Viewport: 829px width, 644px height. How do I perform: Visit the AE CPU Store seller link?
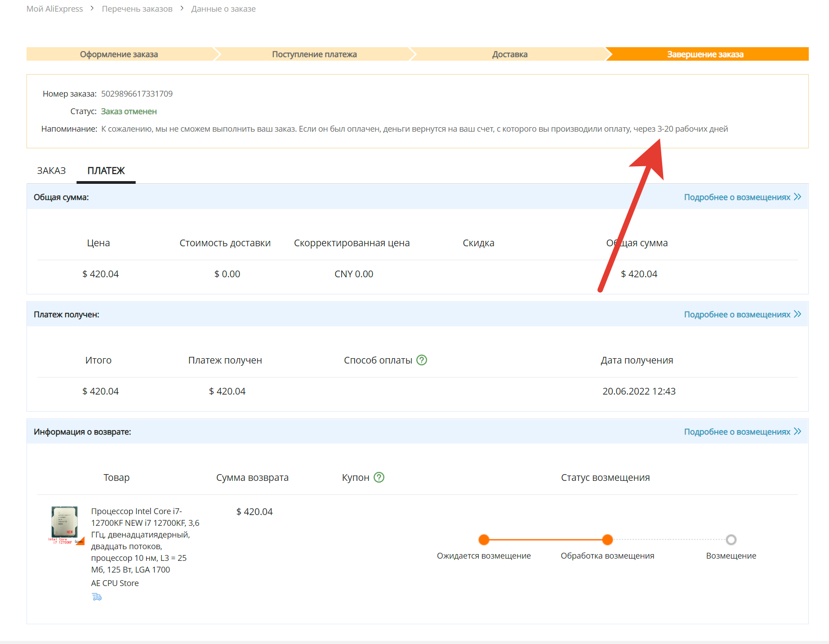click(x=115, y=583)
